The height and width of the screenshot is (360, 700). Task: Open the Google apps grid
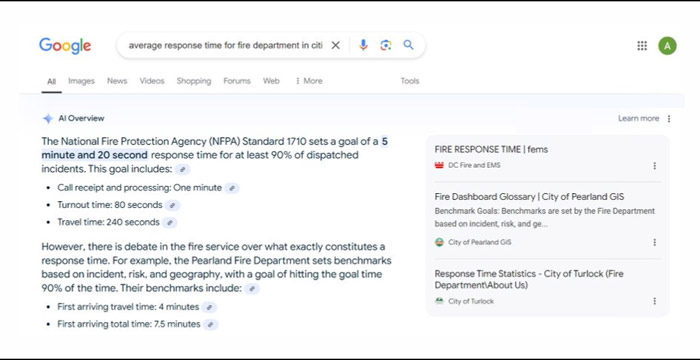click(642, 46)
